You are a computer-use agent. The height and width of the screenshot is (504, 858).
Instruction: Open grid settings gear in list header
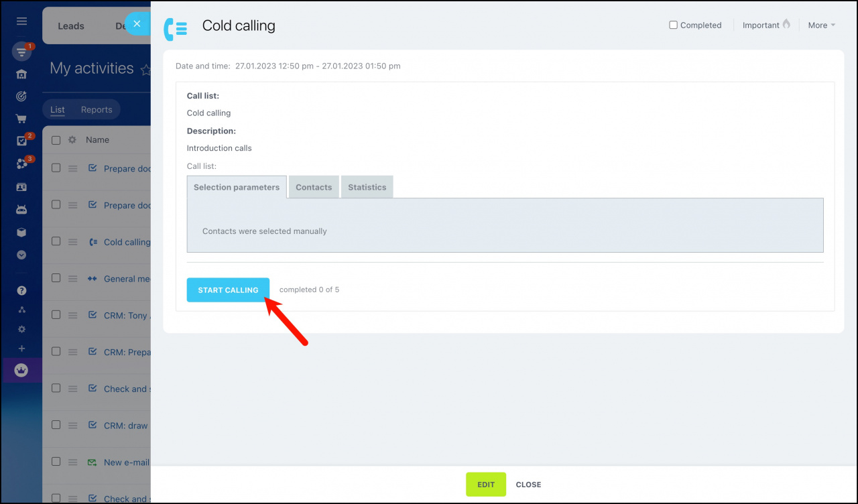pyautogui.click(x=72, y=140)
